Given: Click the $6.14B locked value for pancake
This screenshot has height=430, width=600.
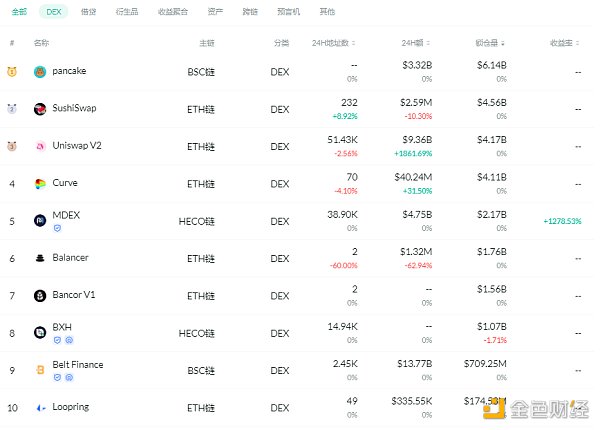Looking at the screenshot, I should [491, 65].
